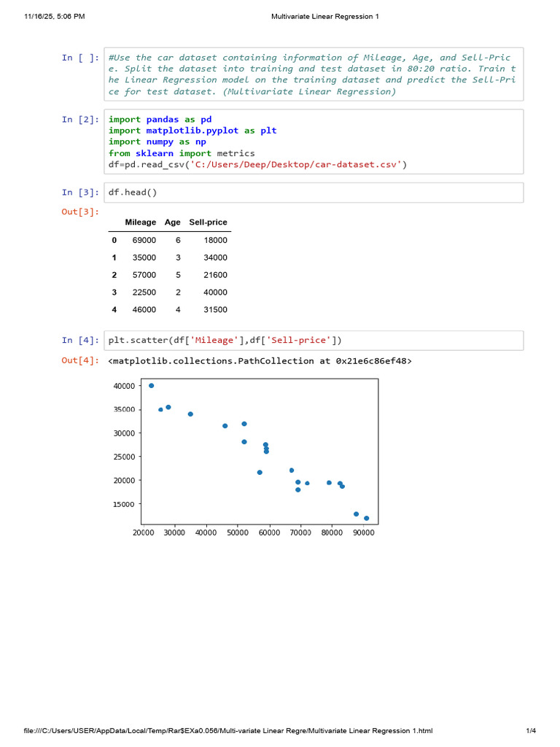This screenshot has width=560, height=747.
Task: Click the highest scatter point near 40000
Action: (x=152, y=386)
